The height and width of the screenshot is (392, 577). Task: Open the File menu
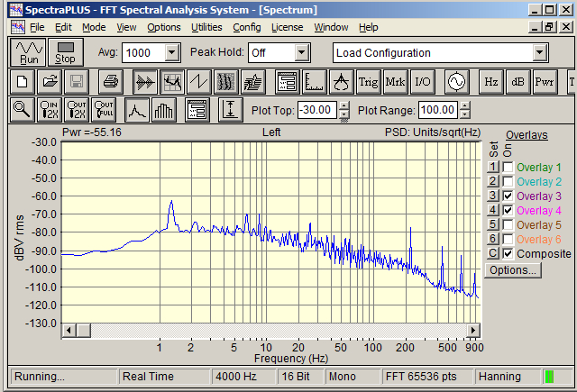(x=37, y=27)
